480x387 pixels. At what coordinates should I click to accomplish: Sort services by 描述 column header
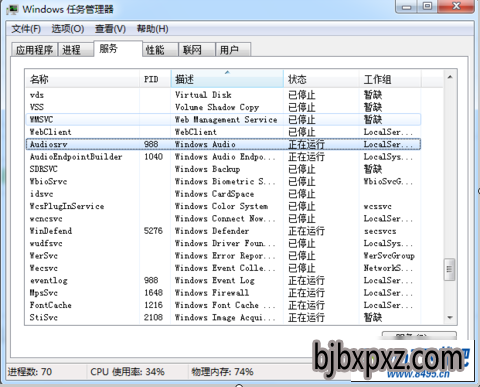click(x=227, y=79)
